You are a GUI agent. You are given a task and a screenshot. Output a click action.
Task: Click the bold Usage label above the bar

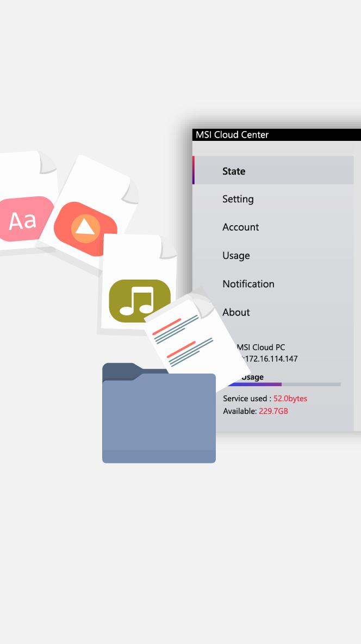[252, 377]
